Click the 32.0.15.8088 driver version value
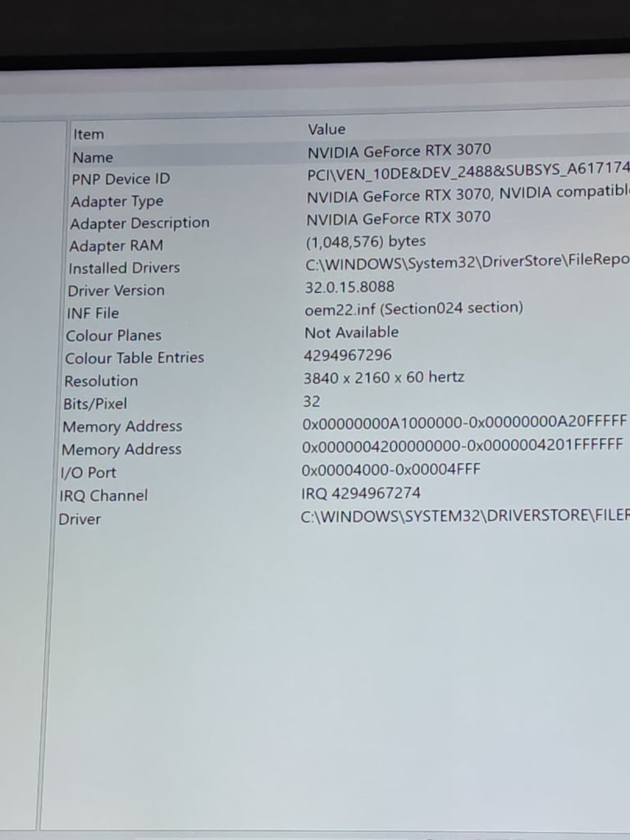The height and width of the screenshot is (840, 630). tap(349, 286)
